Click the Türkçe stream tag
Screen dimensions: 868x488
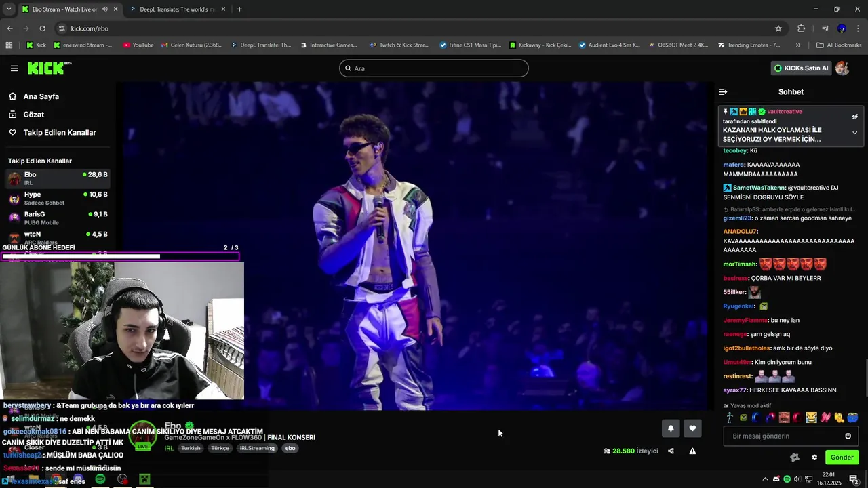(220, 448)
